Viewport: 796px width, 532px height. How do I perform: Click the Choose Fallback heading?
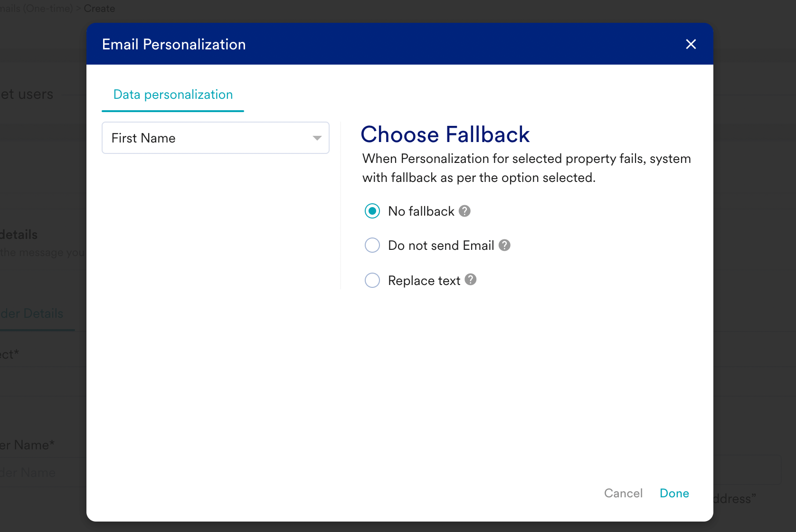click(x=445, y=134)
